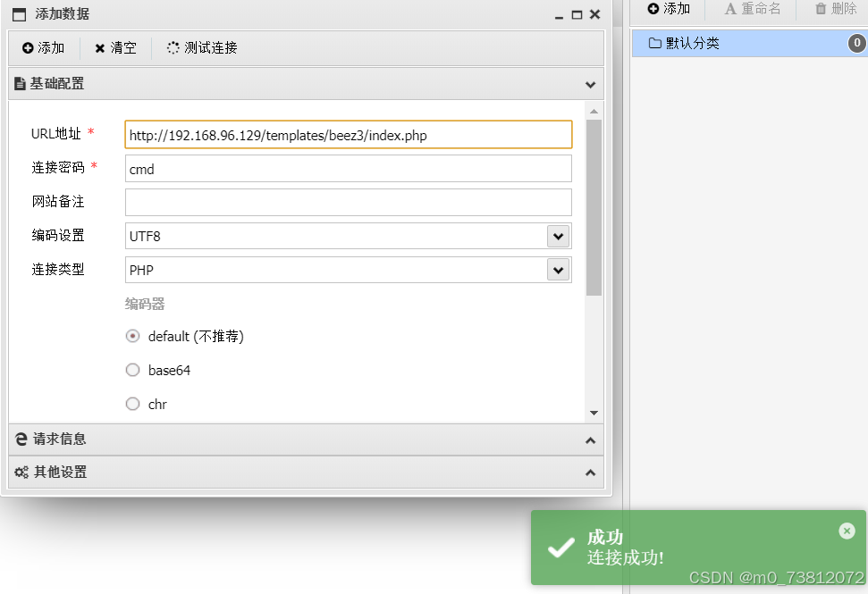Open the 编码设置 UTF8 dropdown
Screen dimensions: 868x594
coord(559,237)
